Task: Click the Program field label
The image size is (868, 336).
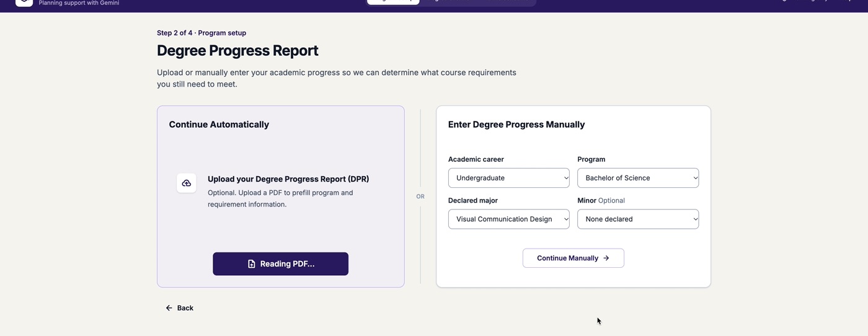Action: [x=591, y=159]
